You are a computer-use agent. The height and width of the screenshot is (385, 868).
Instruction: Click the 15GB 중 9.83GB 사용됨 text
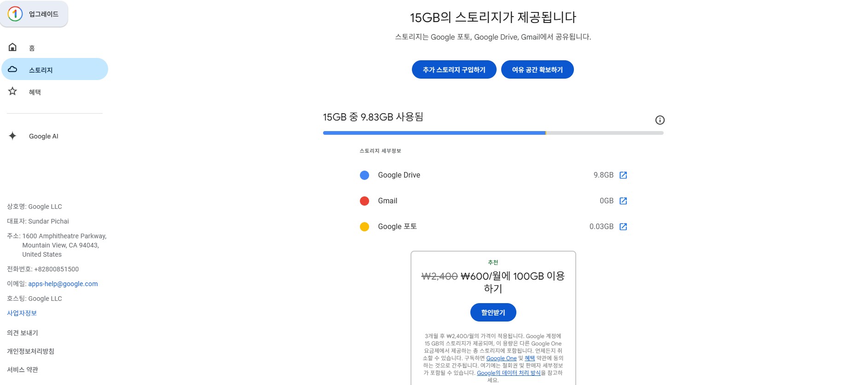373,117
